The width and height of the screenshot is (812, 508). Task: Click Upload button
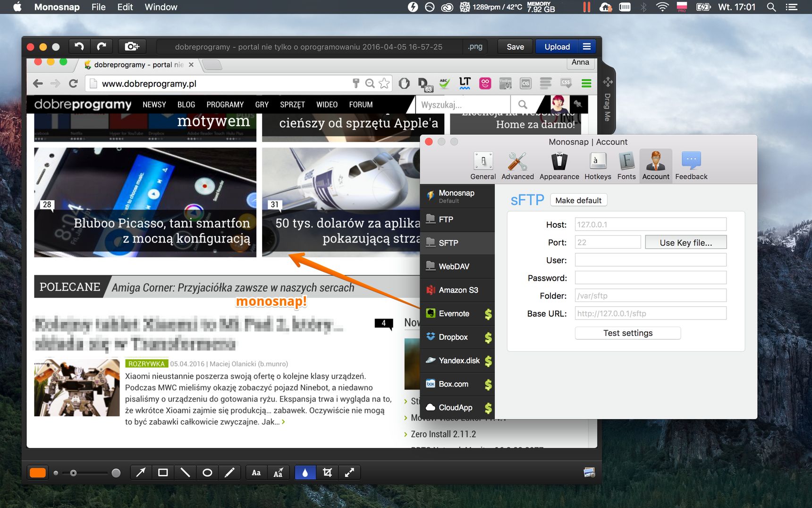[557, 47]
